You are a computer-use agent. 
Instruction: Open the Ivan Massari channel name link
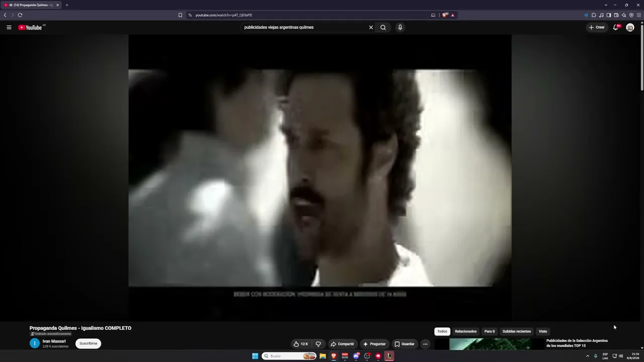coord(54,341)
